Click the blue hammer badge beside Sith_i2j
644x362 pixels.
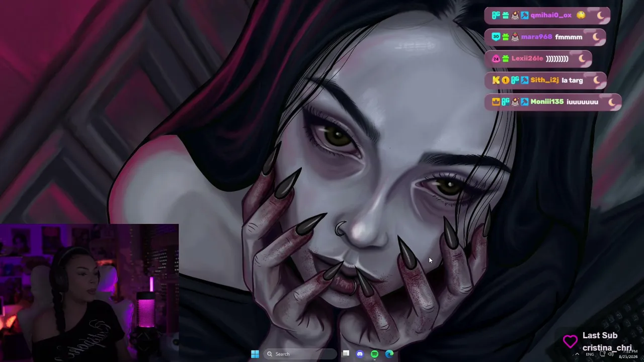525,80
